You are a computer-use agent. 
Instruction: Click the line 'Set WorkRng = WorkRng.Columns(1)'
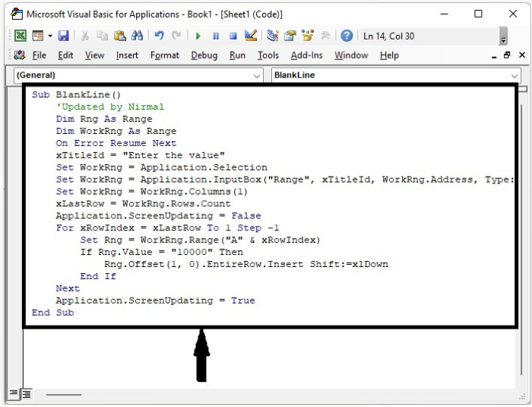(152, 192)
